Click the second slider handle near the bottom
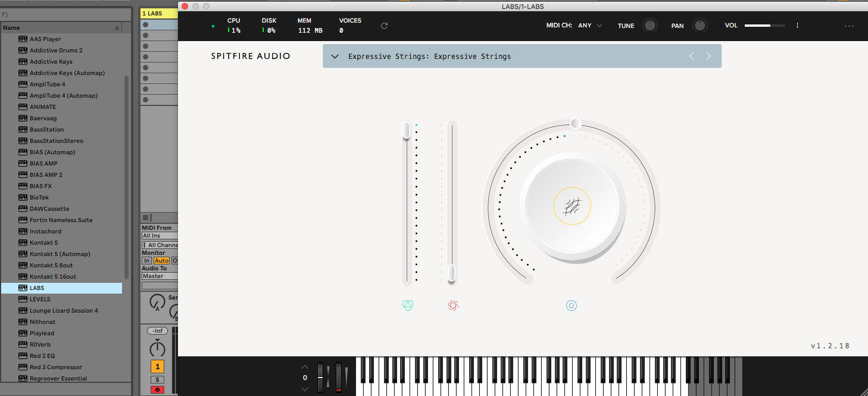This screenshot has width=868, height=396. point(451,273)
